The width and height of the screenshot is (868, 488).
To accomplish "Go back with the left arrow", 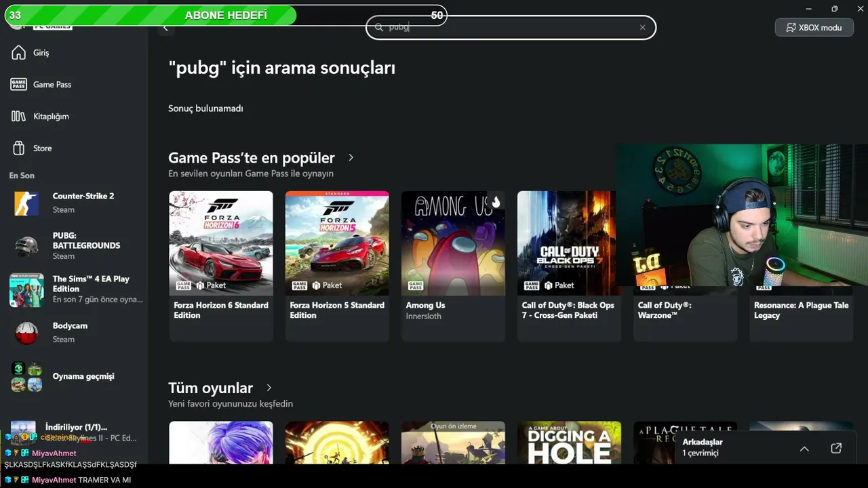I will [x=165, y=28].
